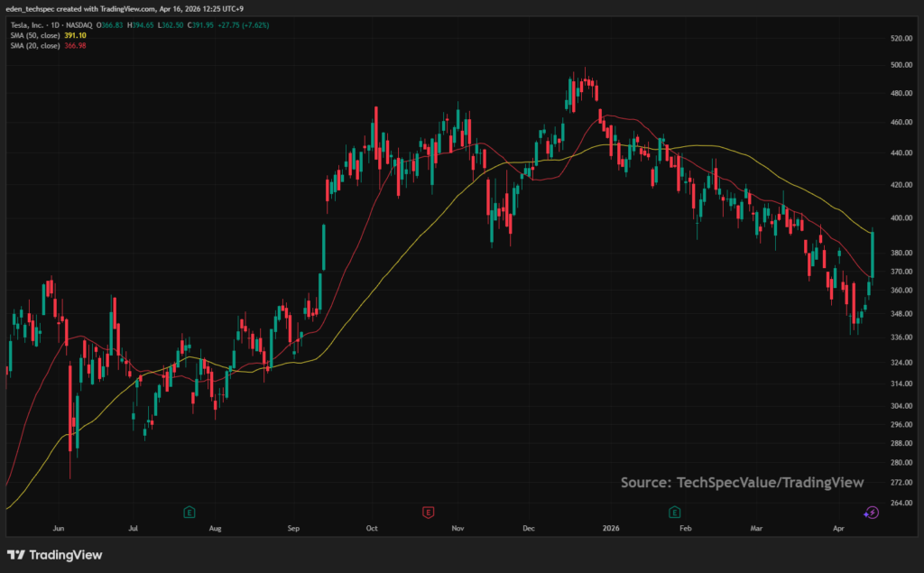Click the TradingView logo at the bottom
Image resolution: width=924 pixels, height=573 pixels.
[x=54, y=555]
